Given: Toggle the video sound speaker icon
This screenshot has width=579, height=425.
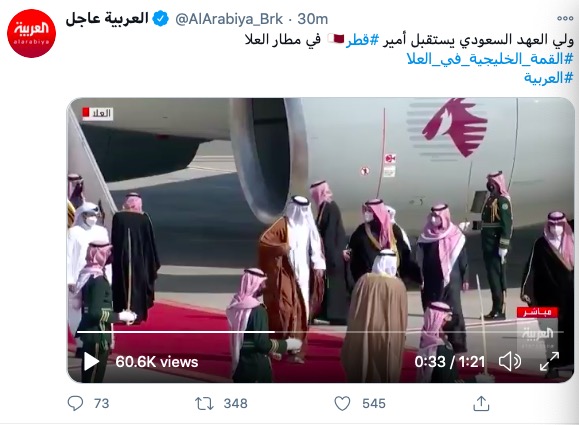Looking at the screenshot, I should (x=510, y=361).
